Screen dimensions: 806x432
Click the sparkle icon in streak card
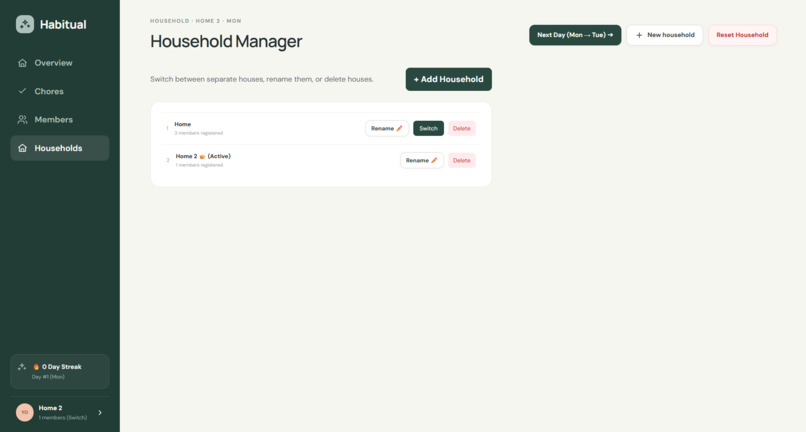pyautogui.click(x=22, y=367)
